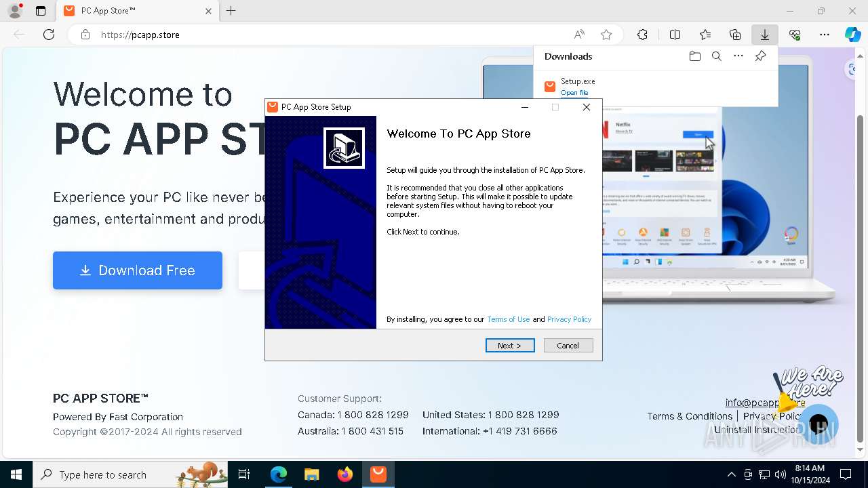Toggle split screen icon

point(675,35)
